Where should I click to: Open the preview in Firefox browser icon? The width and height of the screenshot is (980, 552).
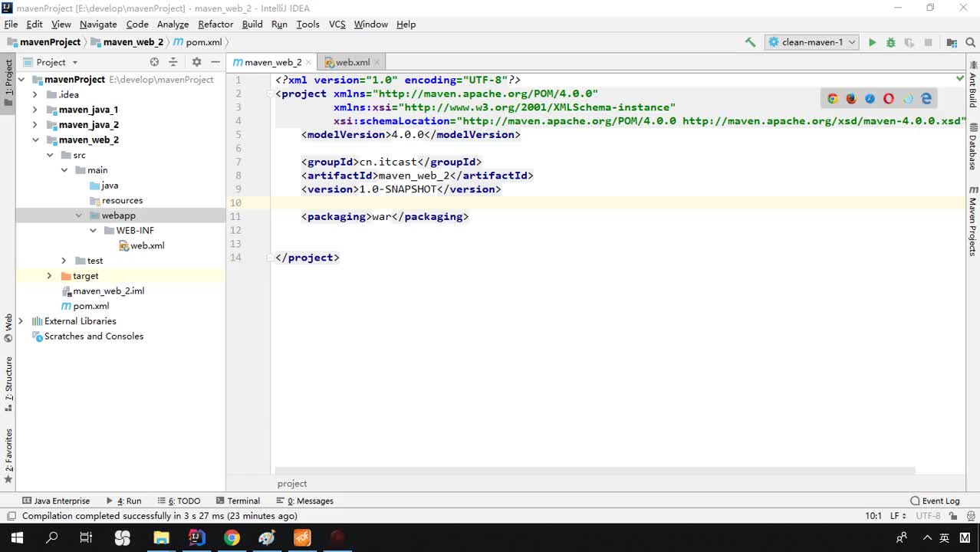point(851,98)
